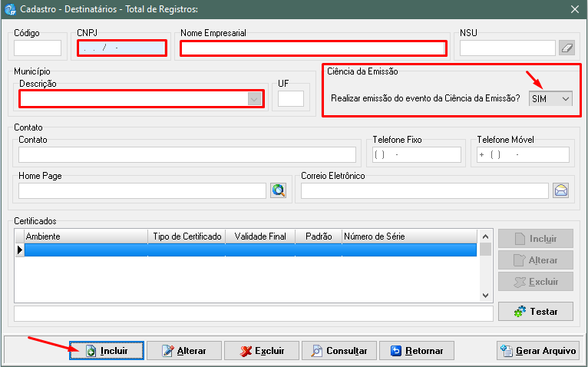Select the Telefone Fixo field

[416, 154]
